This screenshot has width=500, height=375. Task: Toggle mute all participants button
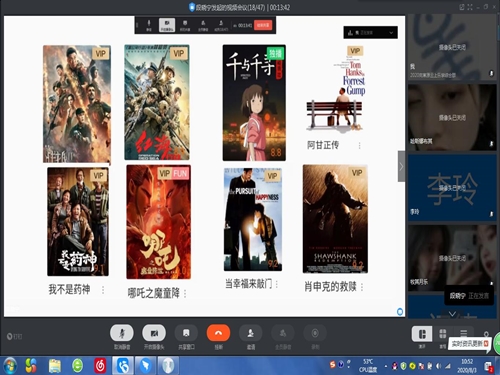tap(283, 333)
